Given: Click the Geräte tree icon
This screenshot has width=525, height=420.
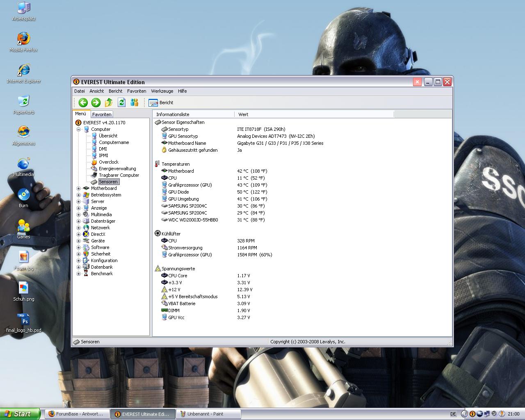Looking at the screenshot, I should [86, 241].
